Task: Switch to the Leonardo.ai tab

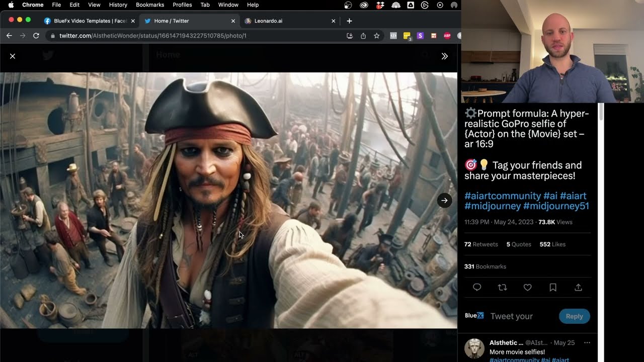Action: [289, 21]
